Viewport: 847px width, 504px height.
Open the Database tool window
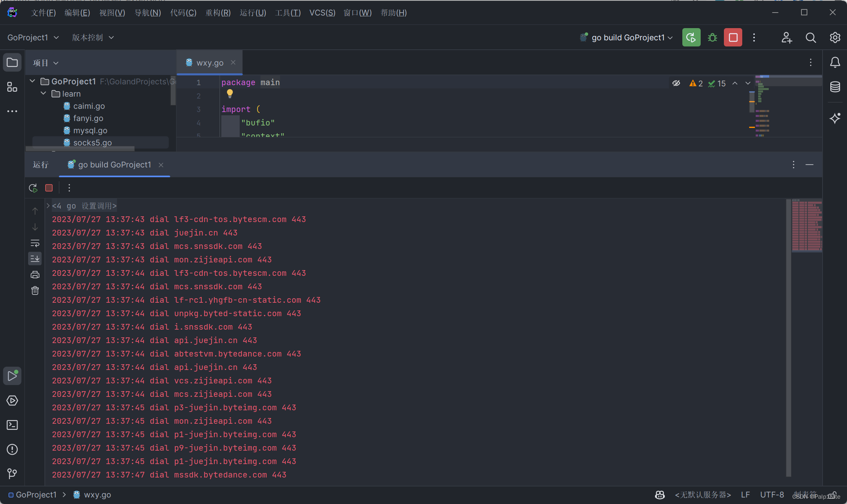pos(835,86)
